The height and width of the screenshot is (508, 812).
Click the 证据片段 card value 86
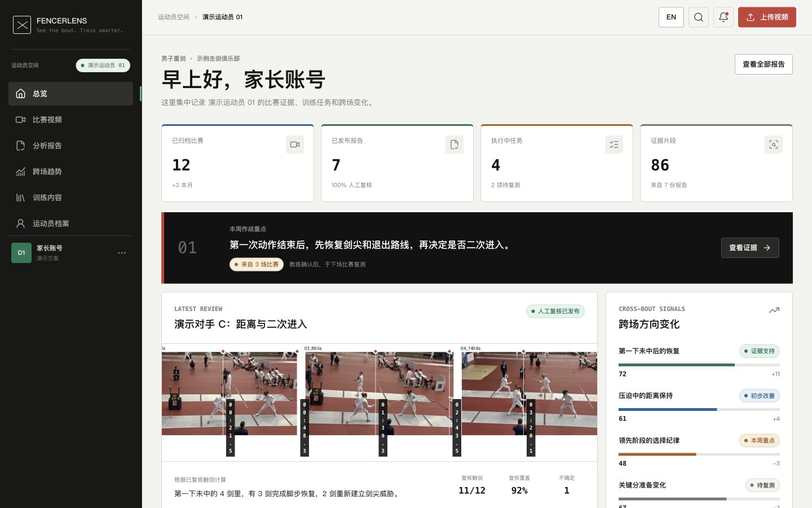click(x=660, y=165)
